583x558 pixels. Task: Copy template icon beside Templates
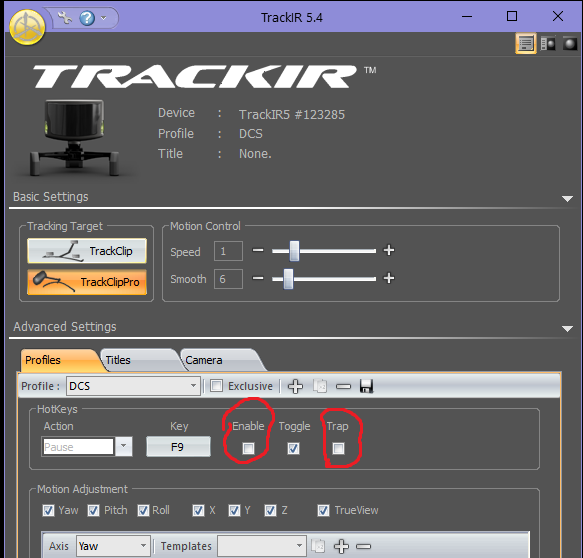318,546
